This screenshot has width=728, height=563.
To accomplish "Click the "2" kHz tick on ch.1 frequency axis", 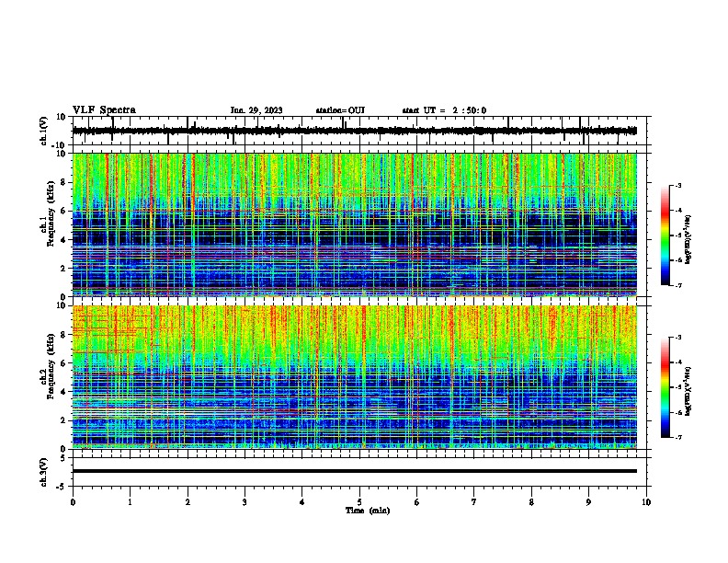I will pos(64,268).
